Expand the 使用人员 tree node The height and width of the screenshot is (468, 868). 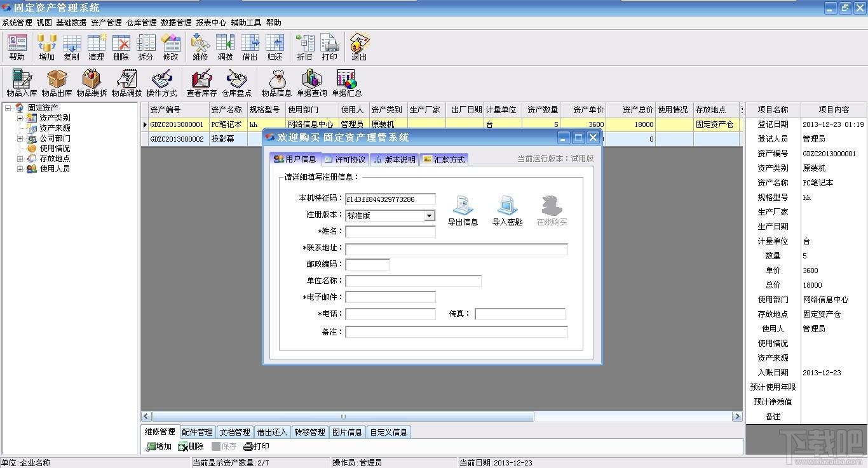20,169
